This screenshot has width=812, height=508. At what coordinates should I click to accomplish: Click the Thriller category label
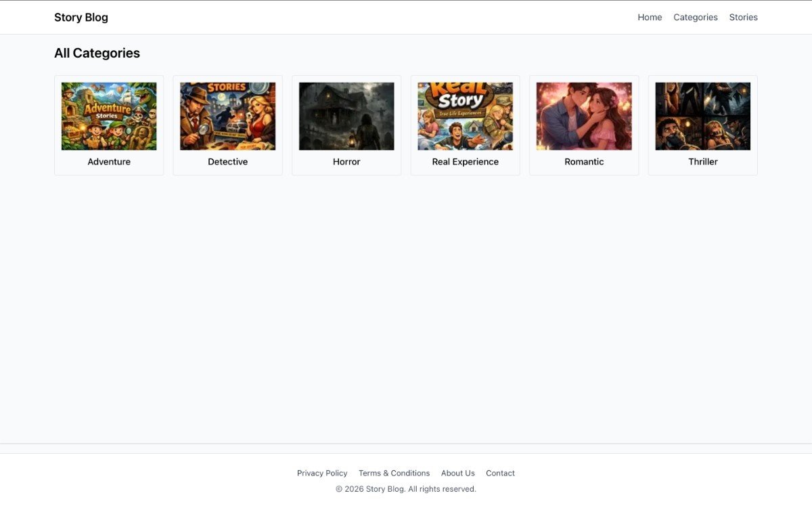click(702, 162)
